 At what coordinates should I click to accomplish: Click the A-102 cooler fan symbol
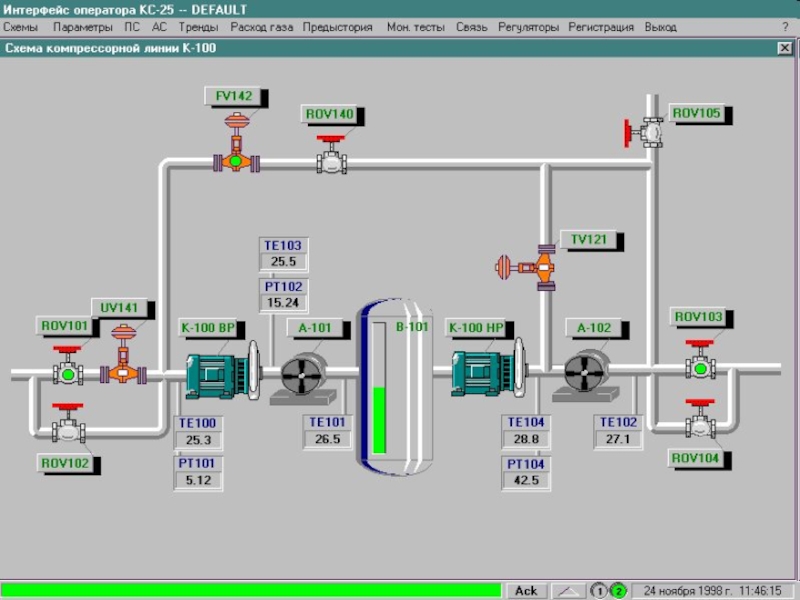click(583, 373)
